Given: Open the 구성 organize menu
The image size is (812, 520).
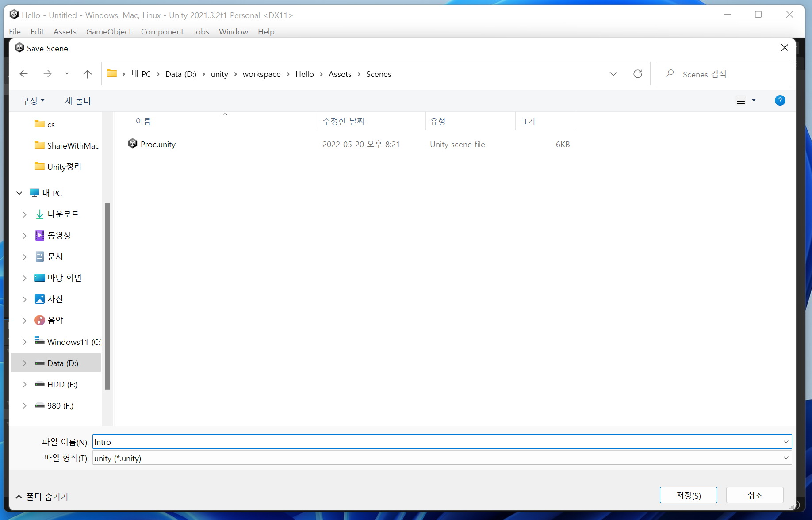Looking at the screenshot, I should [33, 101].
